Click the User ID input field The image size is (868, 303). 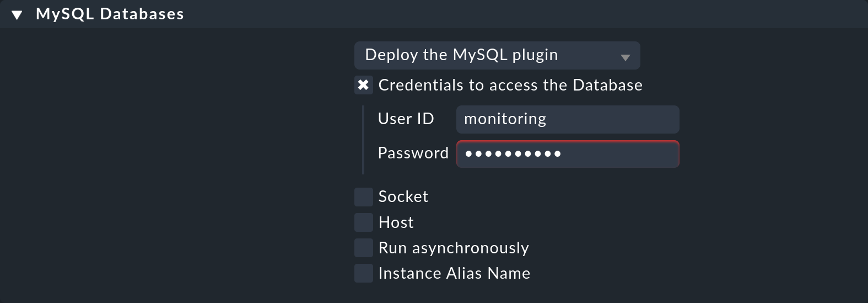pyautogui.click(x=568, y=119)
